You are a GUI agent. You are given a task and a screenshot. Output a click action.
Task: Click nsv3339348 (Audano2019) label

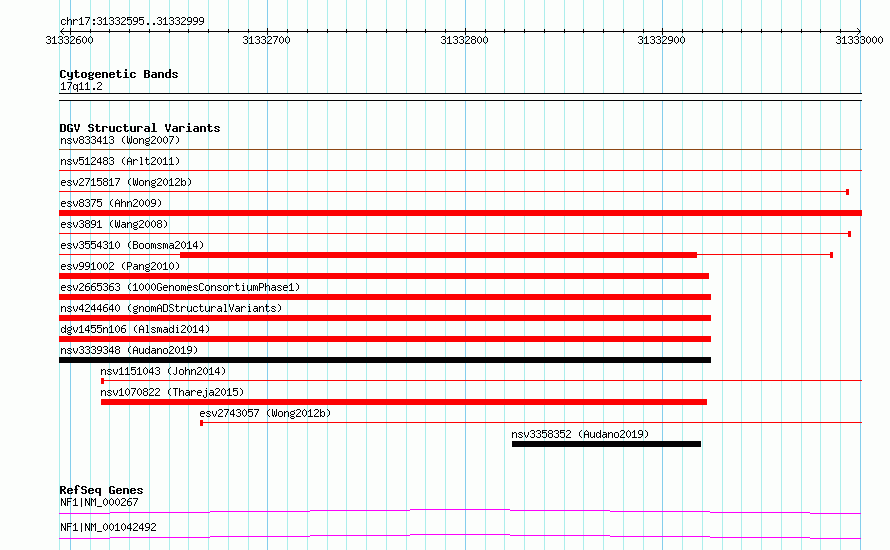[129, 350]
